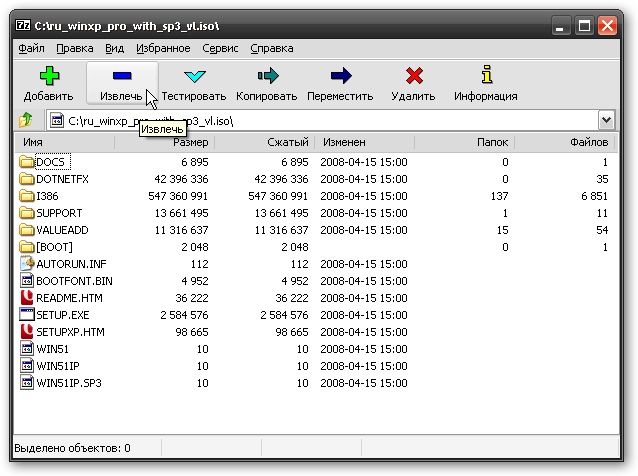This screenshot has width=638, height=476.
Task: Click the red X Удалить icon
Action: 414,76
